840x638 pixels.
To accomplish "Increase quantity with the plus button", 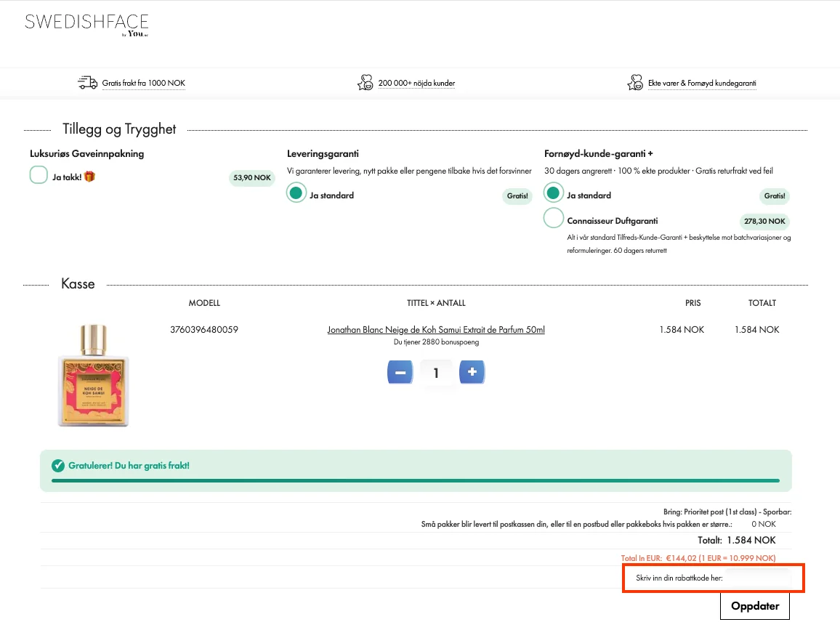I will coord(472,372).
